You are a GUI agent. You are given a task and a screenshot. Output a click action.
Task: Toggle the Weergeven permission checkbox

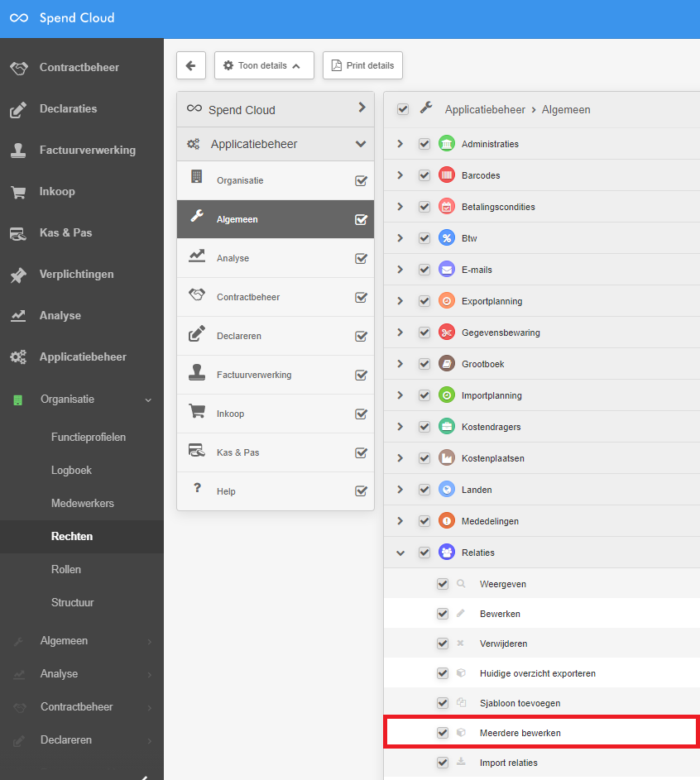(x=443, y=584)
